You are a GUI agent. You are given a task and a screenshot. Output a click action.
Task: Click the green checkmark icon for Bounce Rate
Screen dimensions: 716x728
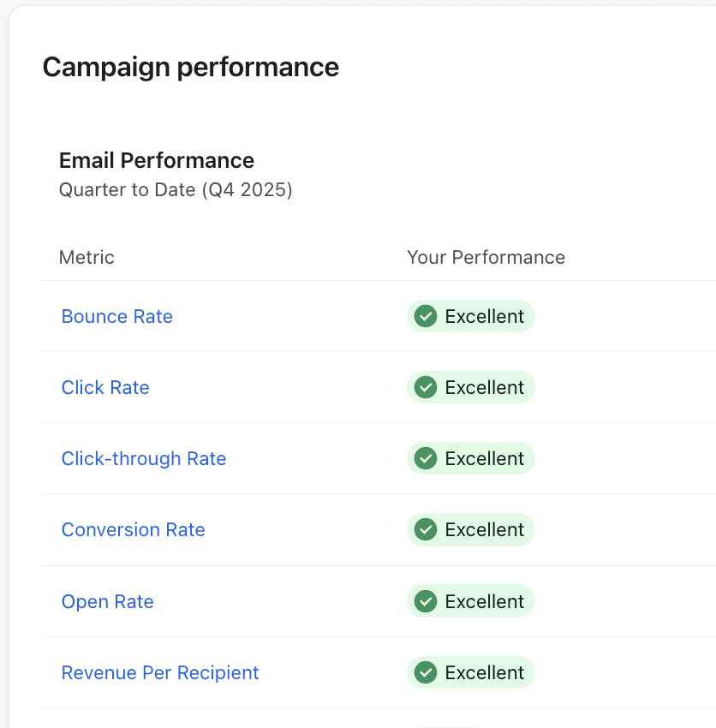point(426,316)
